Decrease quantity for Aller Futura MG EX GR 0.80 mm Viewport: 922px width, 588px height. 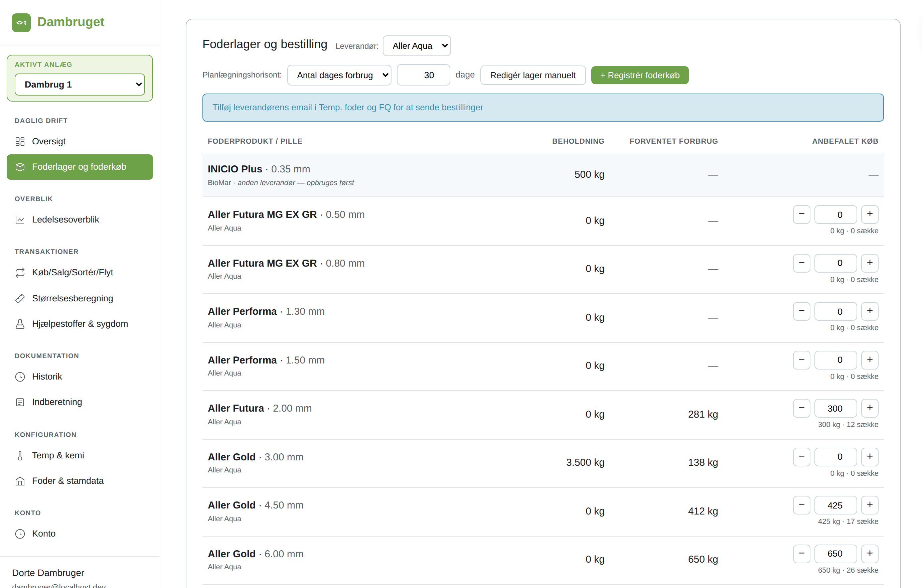[801, 263]
